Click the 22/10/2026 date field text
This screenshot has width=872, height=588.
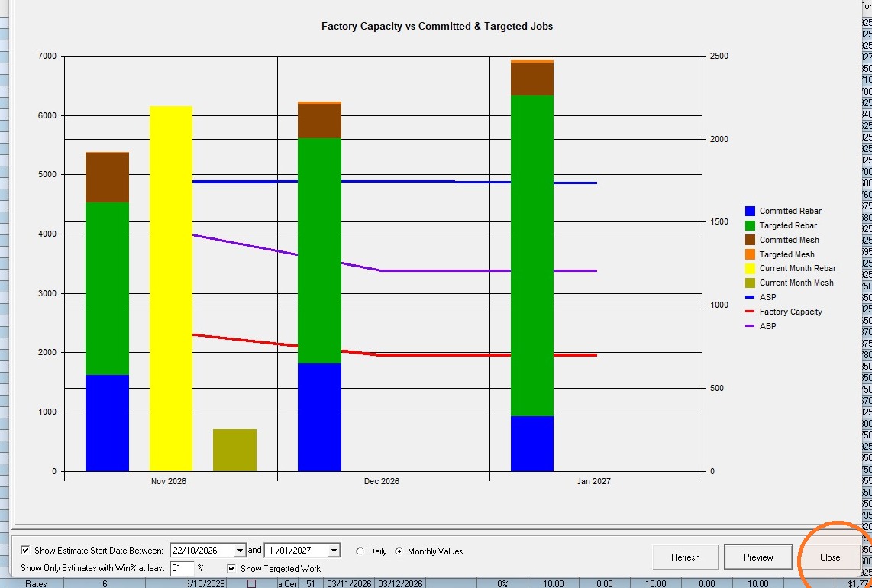[x=195, y=550]
